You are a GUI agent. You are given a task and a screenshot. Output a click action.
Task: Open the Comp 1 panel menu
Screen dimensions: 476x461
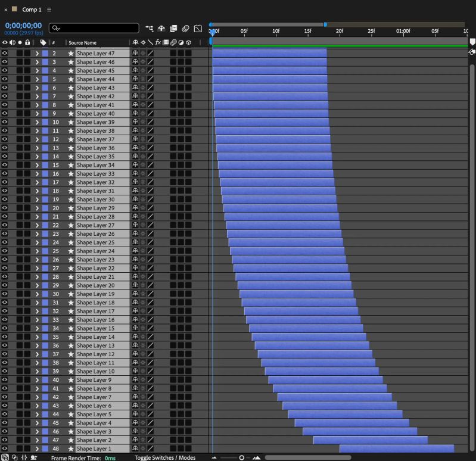(49, 10)
